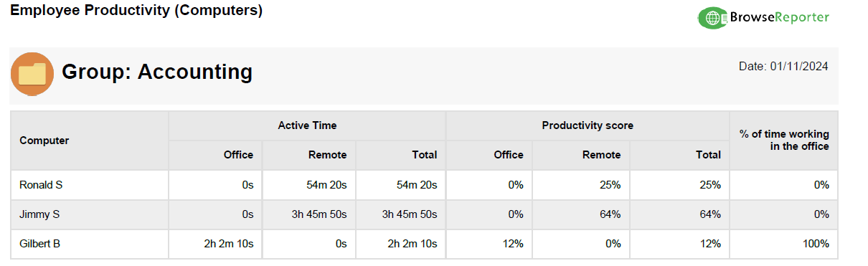Click the Employee Productivity (Computers) title

coord(136,11)
